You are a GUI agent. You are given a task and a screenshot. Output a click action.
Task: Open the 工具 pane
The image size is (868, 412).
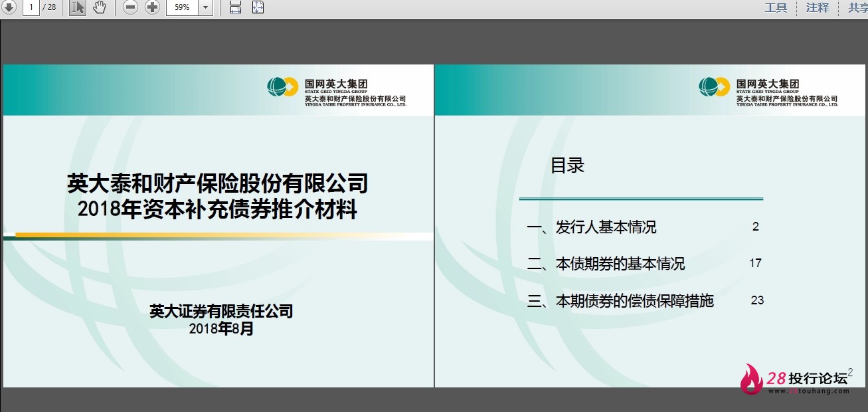(776, 7)
